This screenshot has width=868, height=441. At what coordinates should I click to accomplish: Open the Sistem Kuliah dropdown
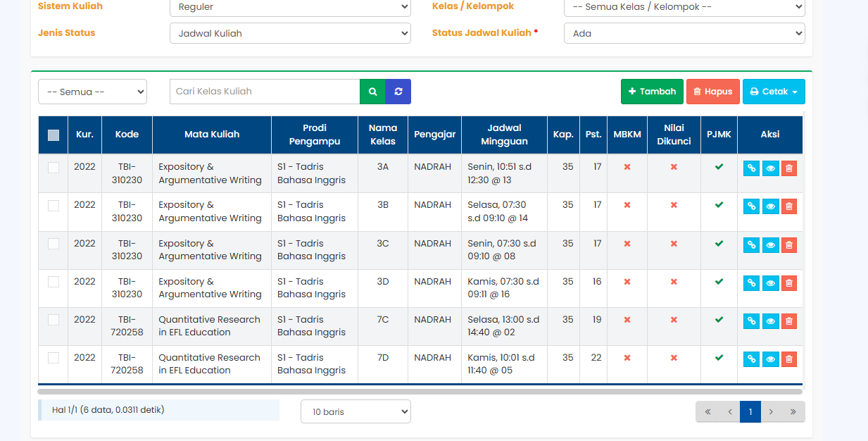click(290, 7)
